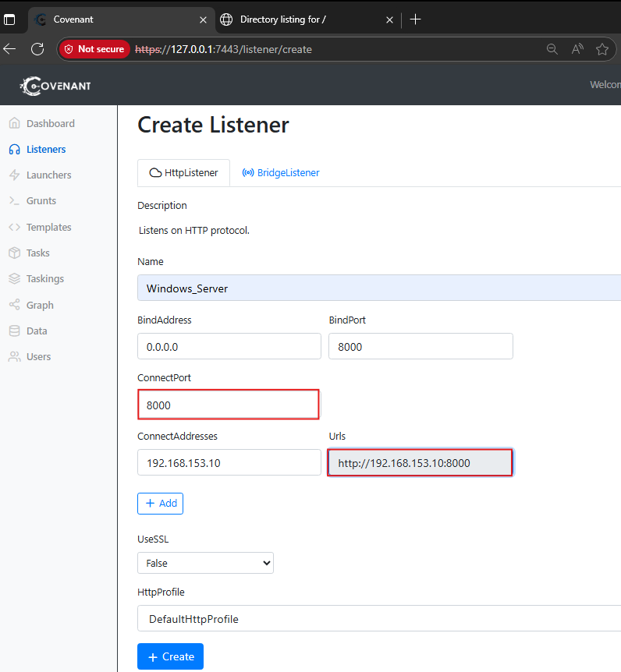This screenshot has height=672, width=621.
Task: Click the read aloud icon in the address bar
Action: tap(577, 49)
